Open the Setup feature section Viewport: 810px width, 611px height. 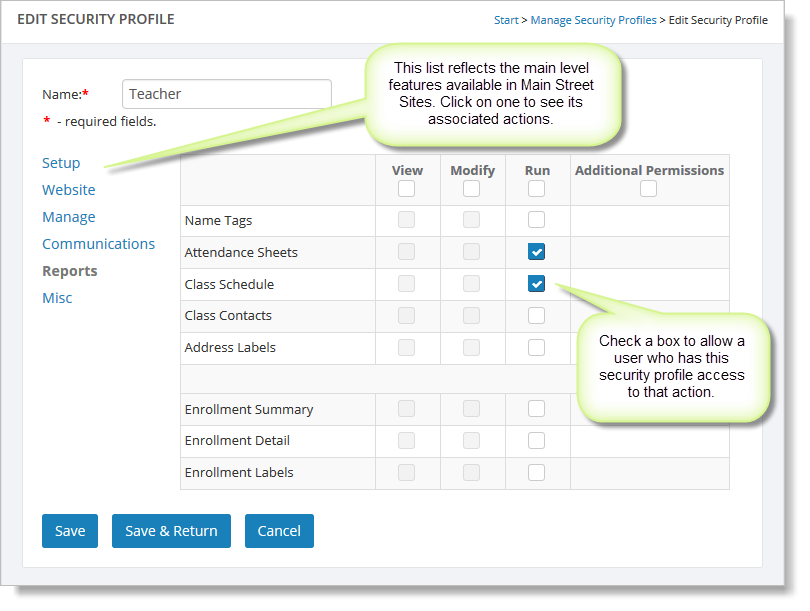point(61,163)
